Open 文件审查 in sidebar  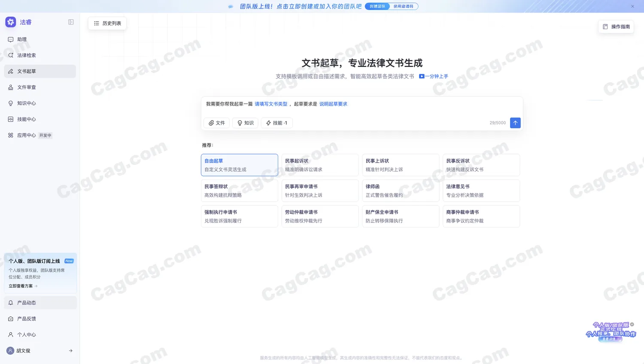pos(40,87)
